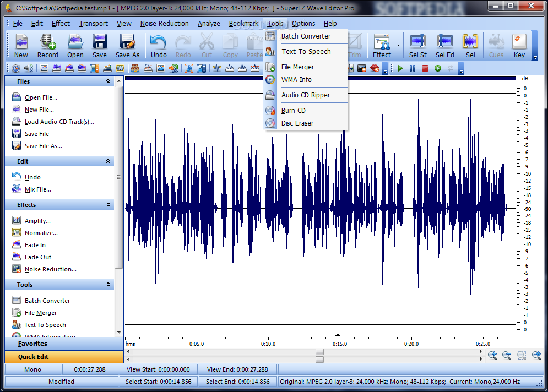This screenshot has width=548, height=392.
Task: Click the blue Pause button
Action: click(413, 68)
